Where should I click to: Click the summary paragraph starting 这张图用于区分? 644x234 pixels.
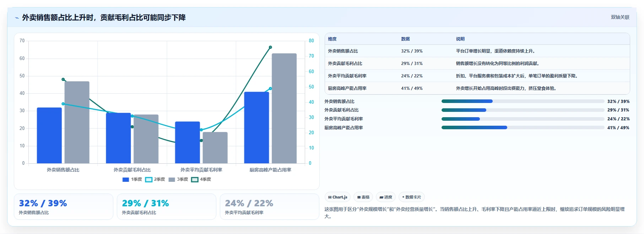pyautogui.click(x=475, y=213)
